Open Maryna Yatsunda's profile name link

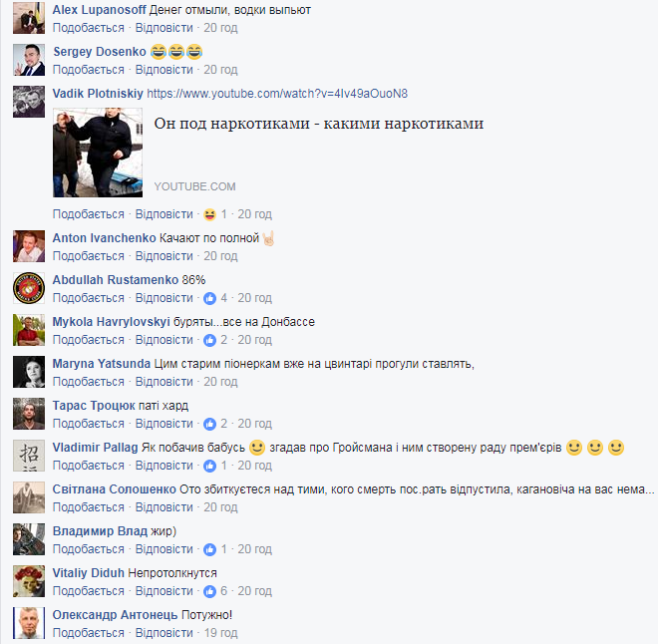point(101,364)
